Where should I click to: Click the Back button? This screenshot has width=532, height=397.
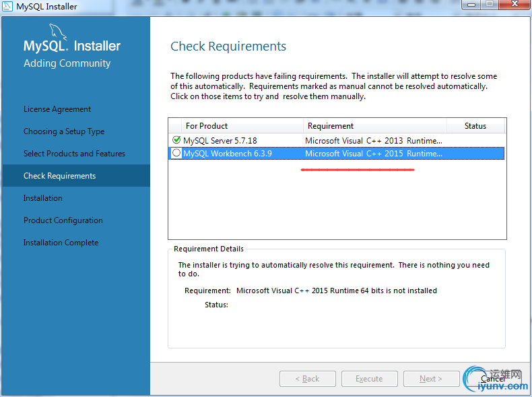[x=308, y=379]
